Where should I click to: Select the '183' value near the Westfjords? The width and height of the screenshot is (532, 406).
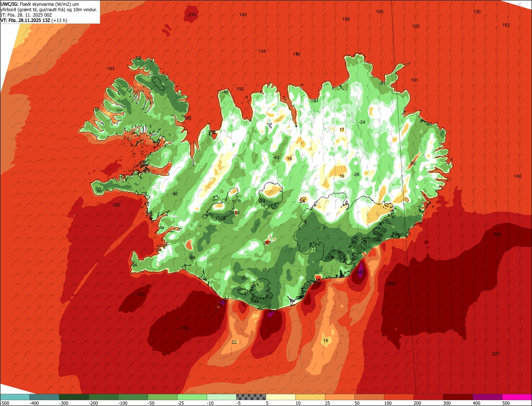[111, 69]
